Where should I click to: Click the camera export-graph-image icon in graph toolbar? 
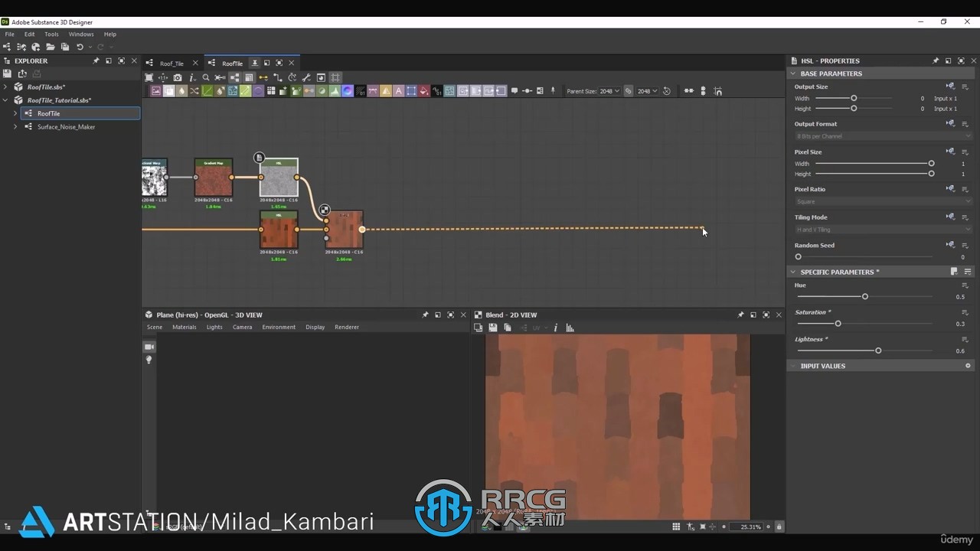[x=178, y=77]
